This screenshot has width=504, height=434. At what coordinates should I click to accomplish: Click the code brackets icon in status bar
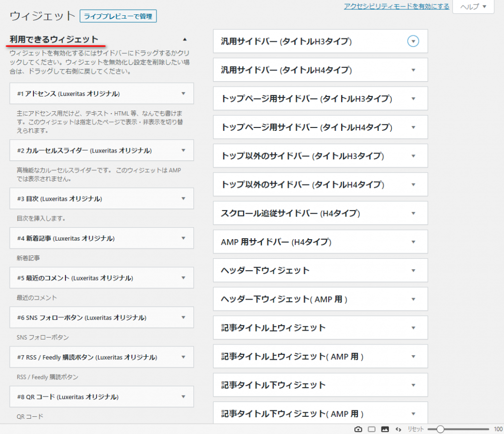398,429
